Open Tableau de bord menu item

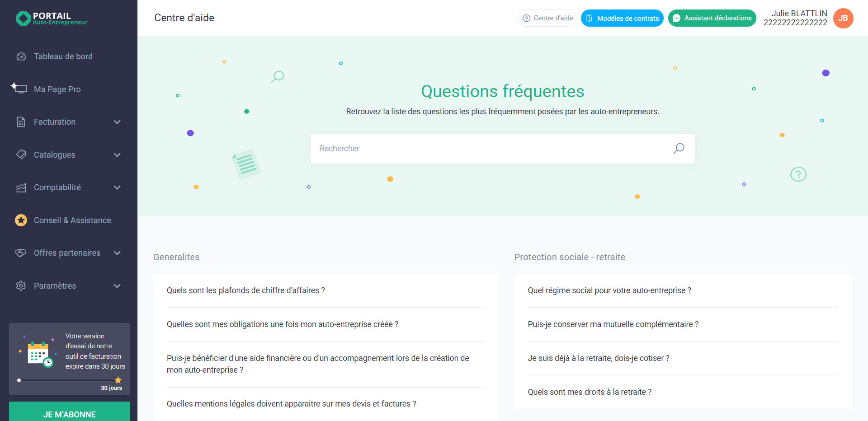point(63,56)
